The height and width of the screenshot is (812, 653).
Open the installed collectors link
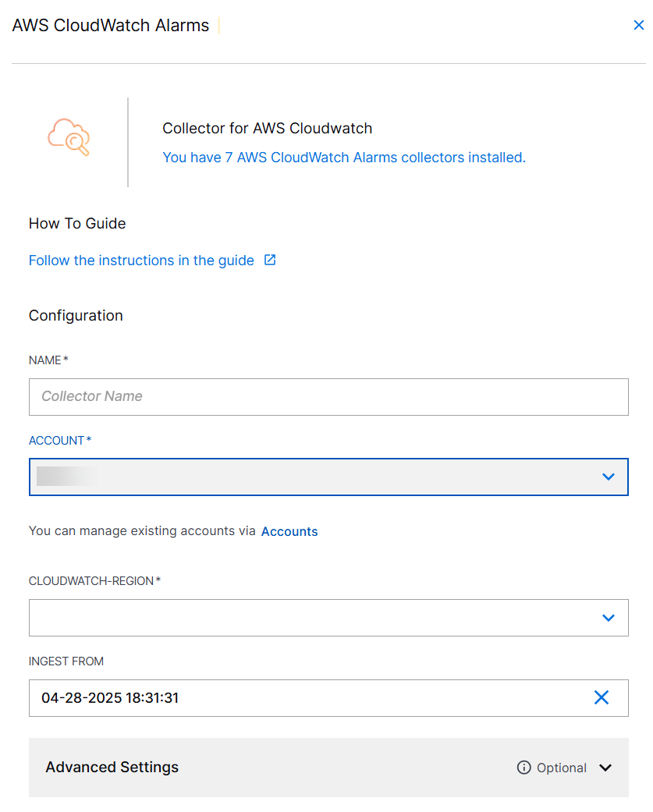tap(344, 158)
